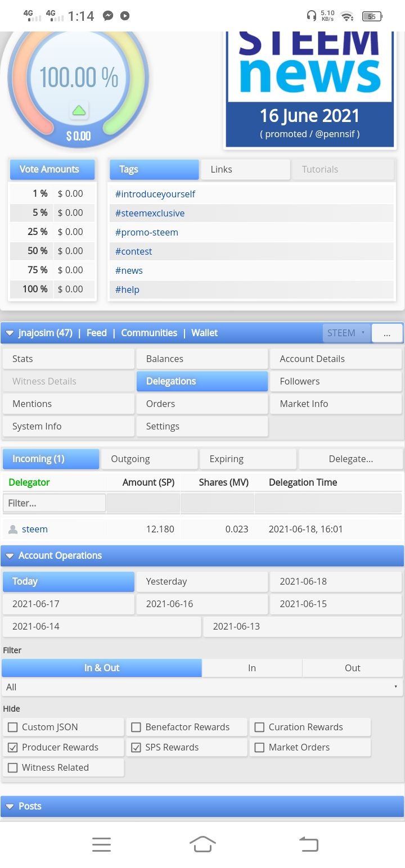Open the STEEM chain dropdown
405x868 pixels.
(346, 333)
